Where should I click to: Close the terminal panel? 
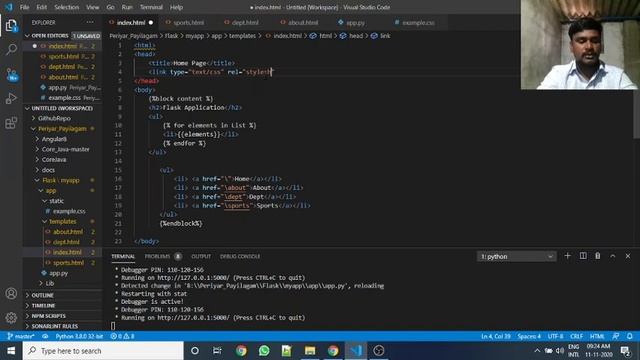[x=628, y=256]
